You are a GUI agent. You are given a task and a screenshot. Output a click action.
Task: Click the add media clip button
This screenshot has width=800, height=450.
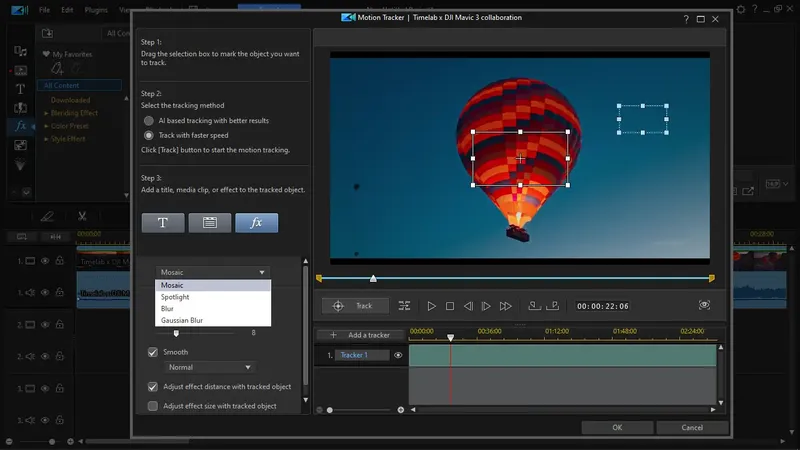[x=210, y=222]
